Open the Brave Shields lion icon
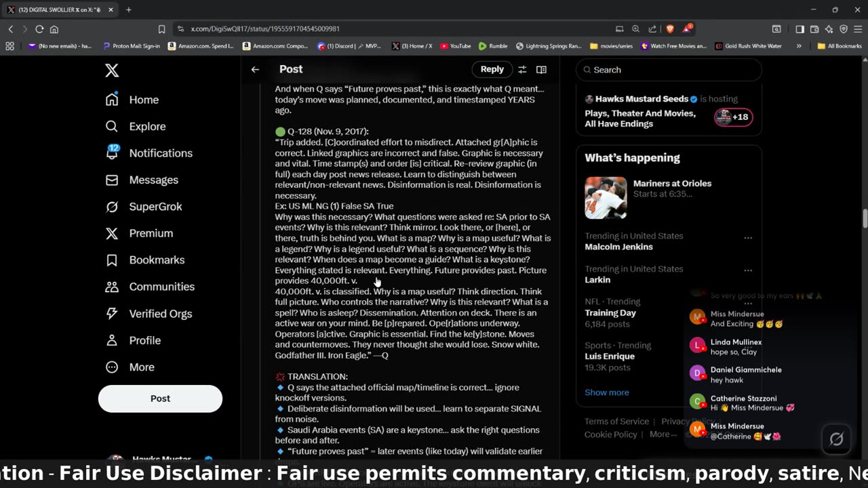 [x=670, y=29]
